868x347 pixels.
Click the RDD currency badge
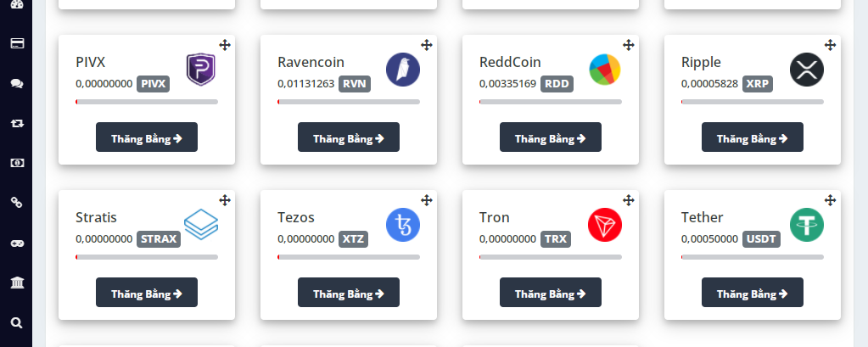tap(556, 84)
